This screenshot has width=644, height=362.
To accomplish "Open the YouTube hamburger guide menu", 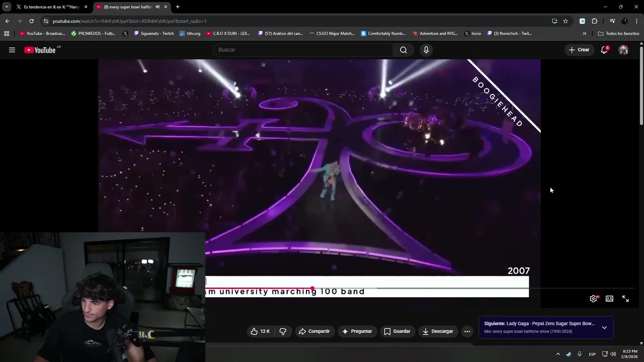I will [x=12, y=50].
